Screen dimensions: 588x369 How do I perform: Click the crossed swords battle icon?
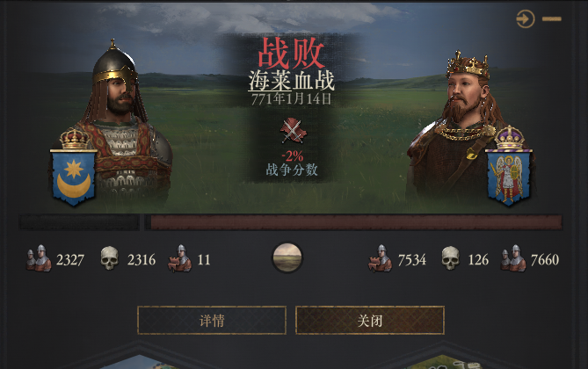pos(293,131)
